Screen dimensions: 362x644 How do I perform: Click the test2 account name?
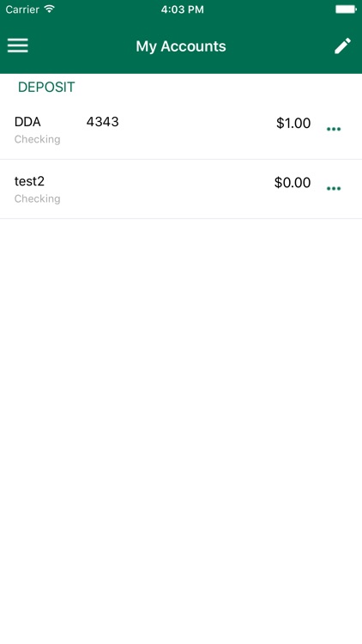pos(29,181)
